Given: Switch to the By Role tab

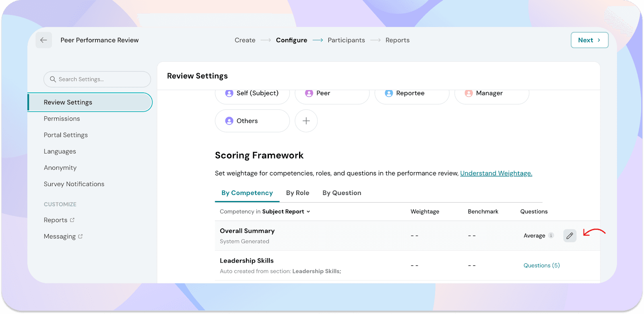Looking at the screenshot, I should coord(297,193).
